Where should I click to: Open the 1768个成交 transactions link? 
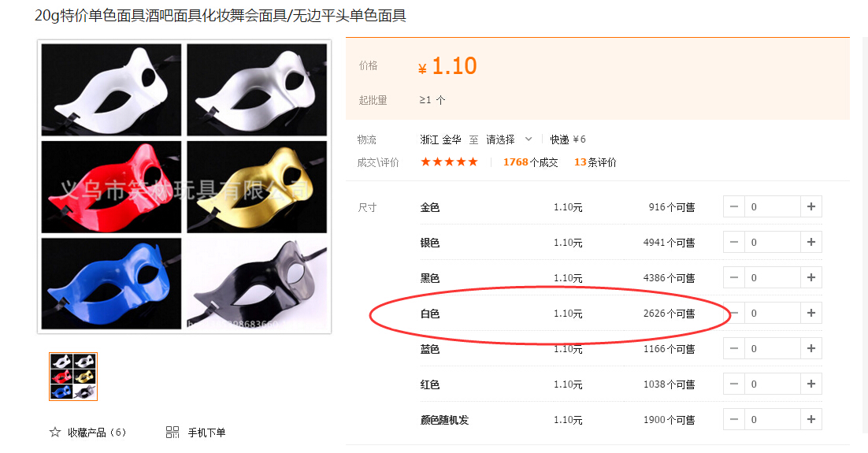click(530, 162)
